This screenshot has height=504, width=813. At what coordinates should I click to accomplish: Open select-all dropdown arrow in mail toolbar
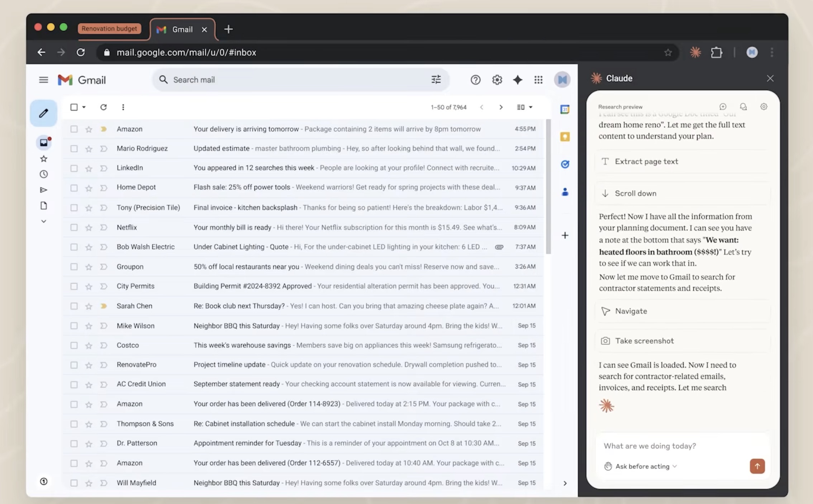coord(84,107)
